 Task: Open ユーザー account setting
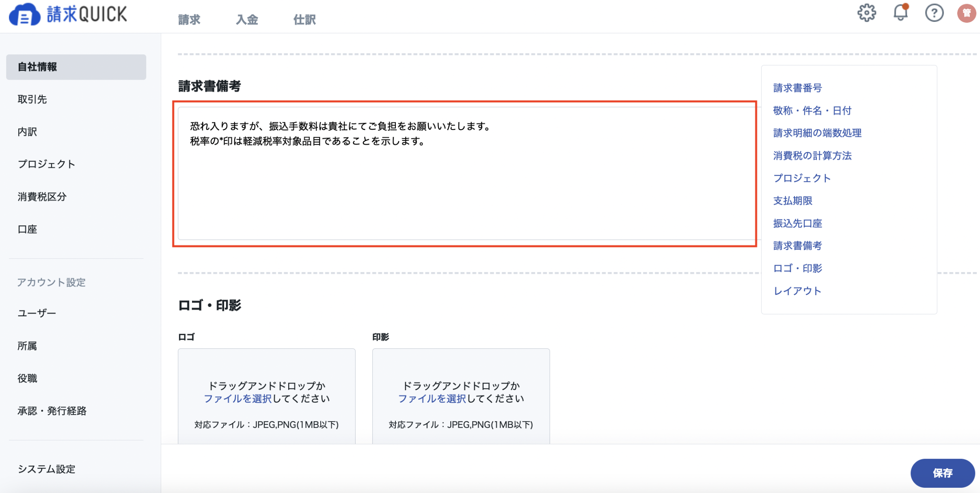pos(37,313)
